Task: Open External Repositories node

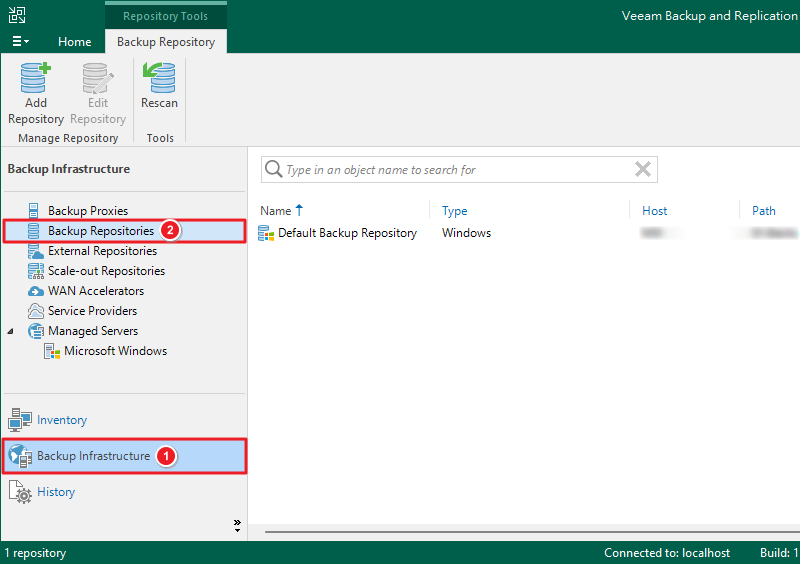Action: (x=103, y=251)
